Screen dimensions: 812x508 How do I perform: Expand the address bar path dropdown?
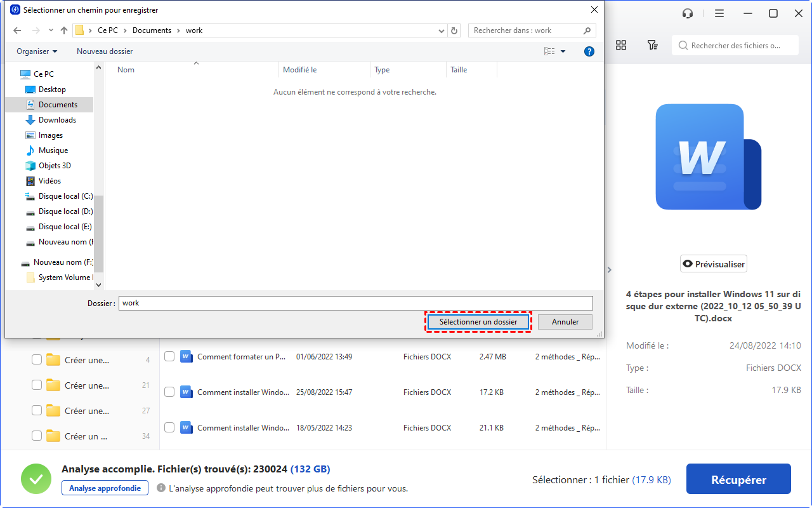coord(442,30)
